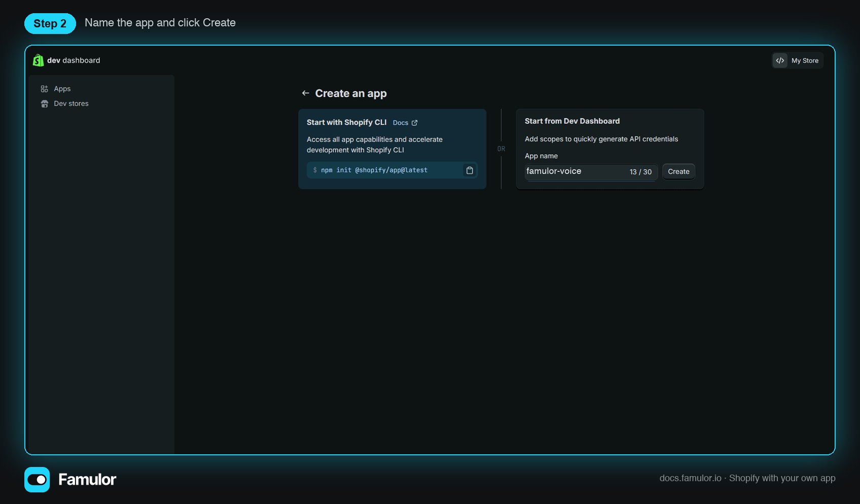860x504 pixels.
Task: Click the Start with Shopify CLI heading
Action: [346, 122]
